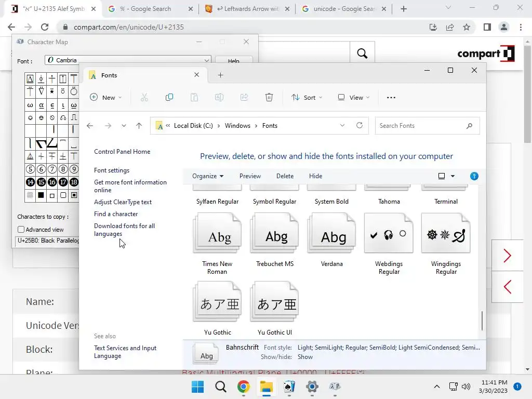Screen dimensions: 532x399
Task: Open the date and time clock in system tray
Action: [493, 387]
